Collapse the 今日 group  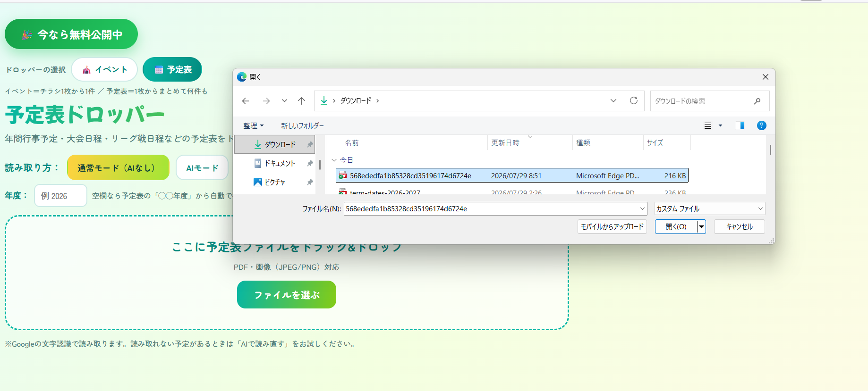tap(334, 160)
